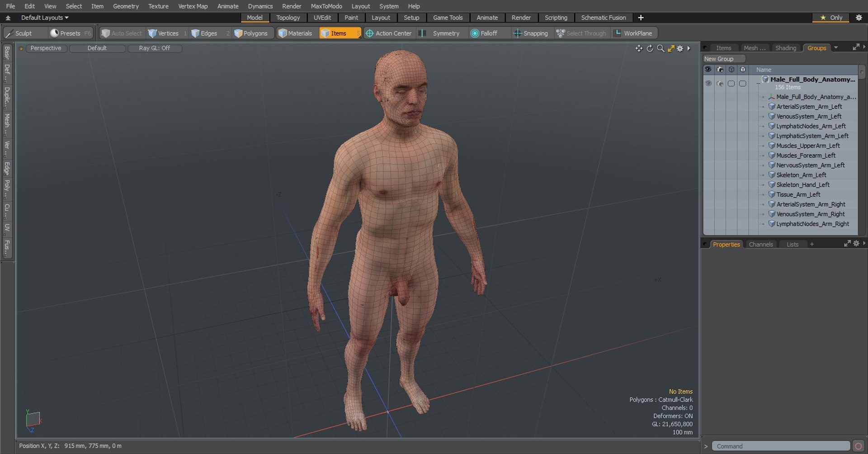The width and height of the screenshot is (868, 454).
Task: Open the dropdown arrow next to Groups tab
Action: 836,47
